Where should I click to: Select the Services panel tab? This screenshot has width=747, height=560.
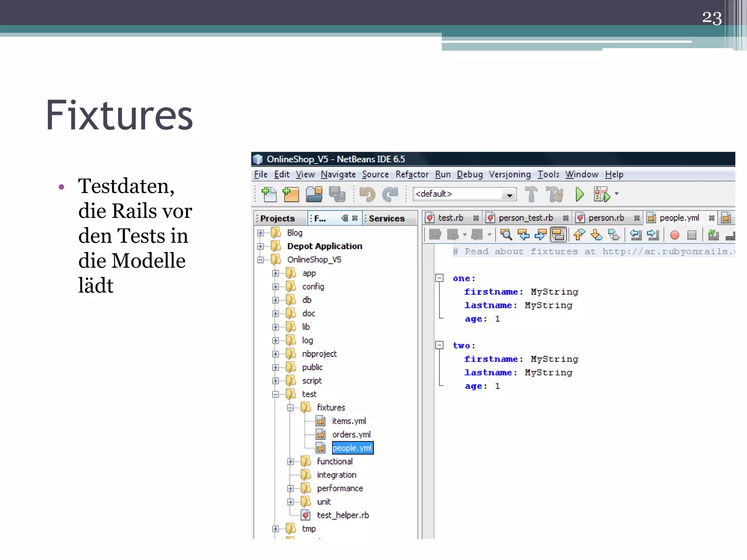point(387,218)
